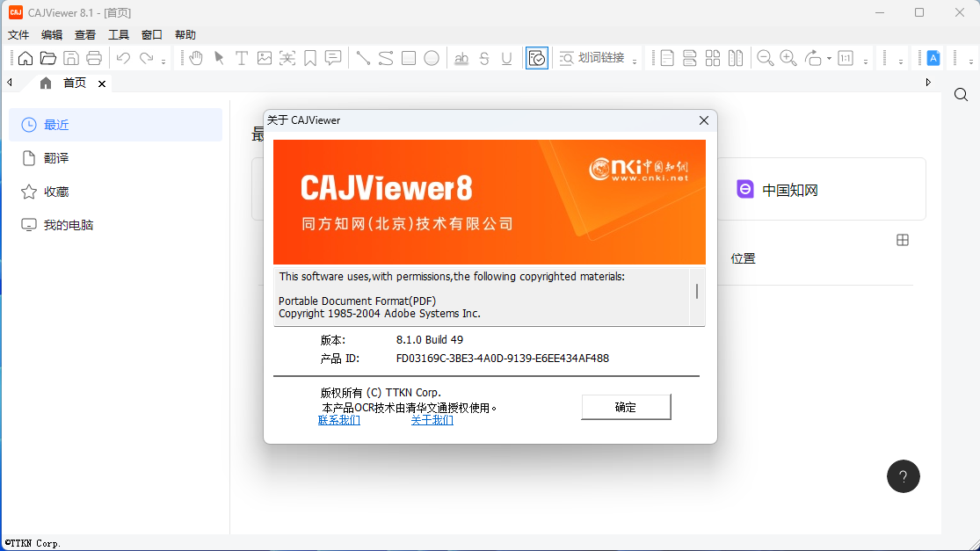The height and width of the screenshot is (551, 980).
Task: Select the strikethrough tool
Action: pyautogui.click(x=484, y=58)
